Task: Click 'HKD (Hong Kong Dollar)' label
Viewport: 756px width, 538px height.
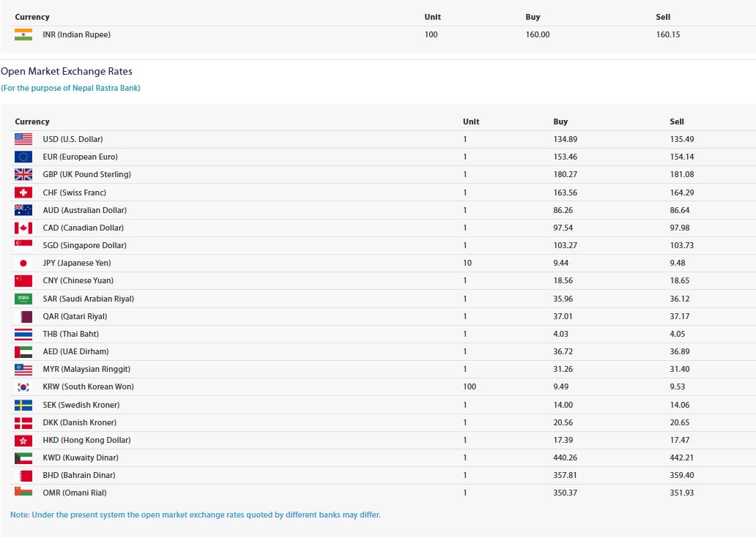Action: coord(86,440)
